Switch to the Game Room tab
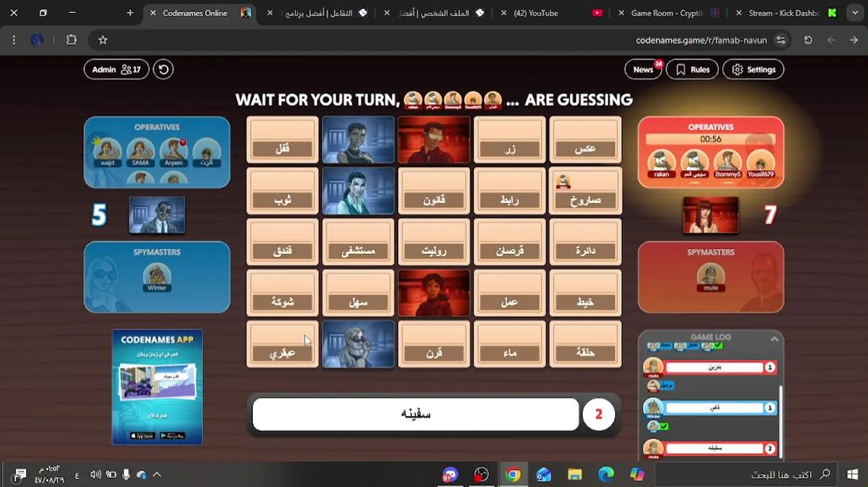The image size is (868, 487). [x=669, y=13]
